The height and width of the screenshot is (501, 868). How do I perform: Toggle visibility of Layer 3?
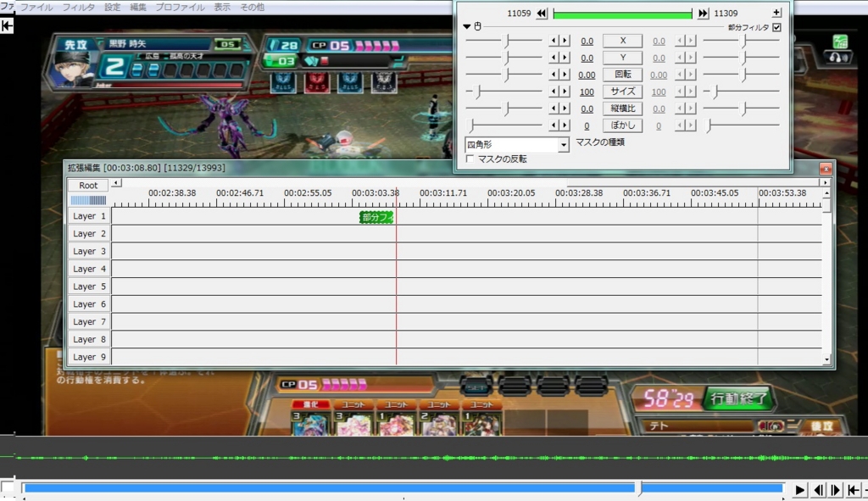point(89,251)
